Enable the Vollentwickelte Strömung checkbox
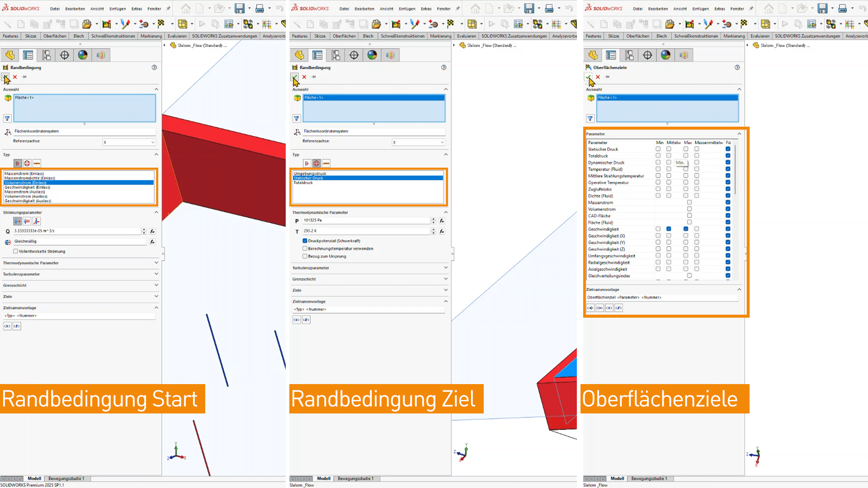The height and width of the screenshot is (488, 868). 16,251
